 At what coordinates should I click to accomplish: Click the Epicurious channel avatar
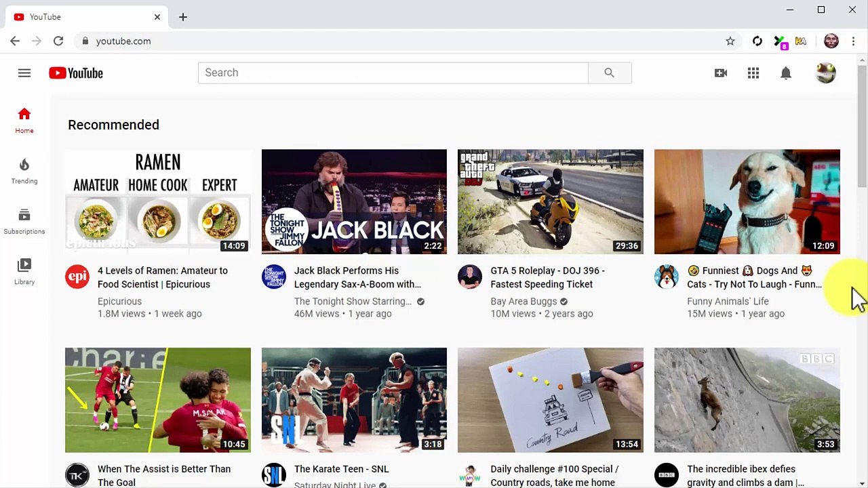(x=77, y=277)
